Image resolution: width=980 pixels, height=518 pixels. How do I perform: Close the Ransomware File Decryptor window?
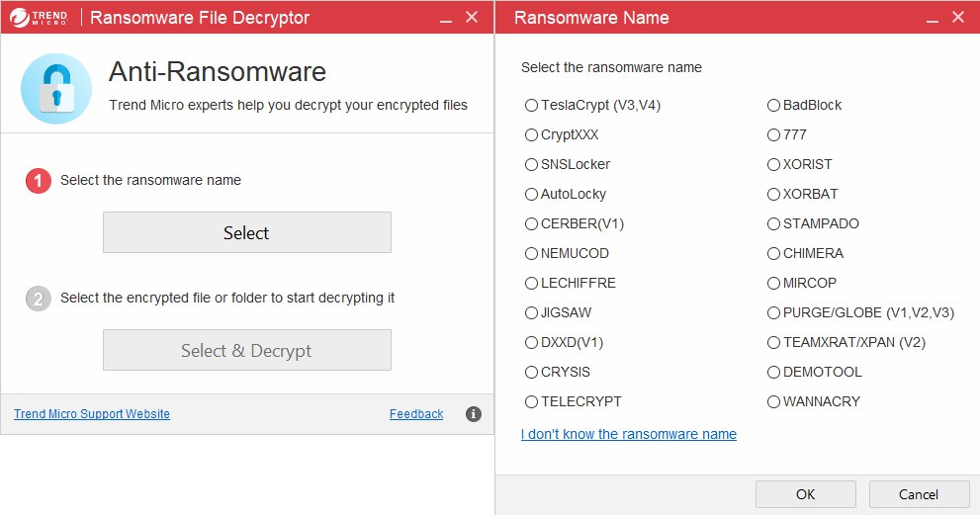click(x=472, y=17)
